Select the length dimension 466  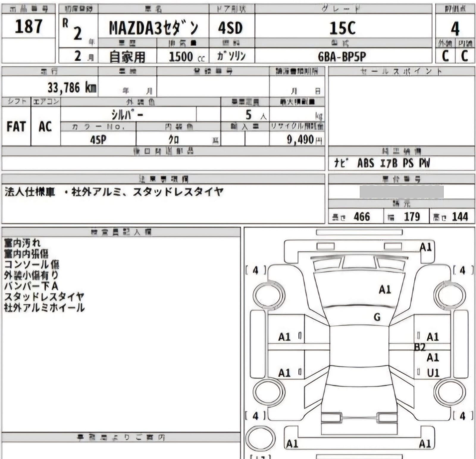(362, 217)
